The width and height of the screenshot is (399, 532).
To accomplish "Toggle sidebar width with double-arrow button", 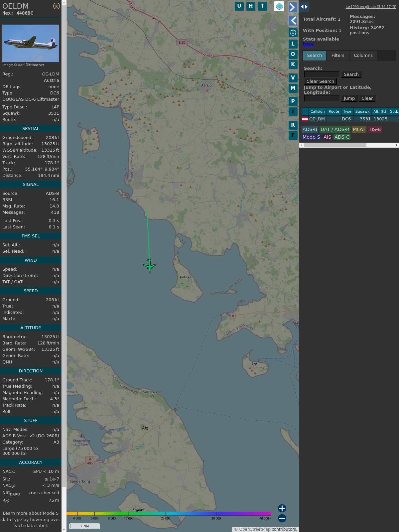I will click(304, 7).
